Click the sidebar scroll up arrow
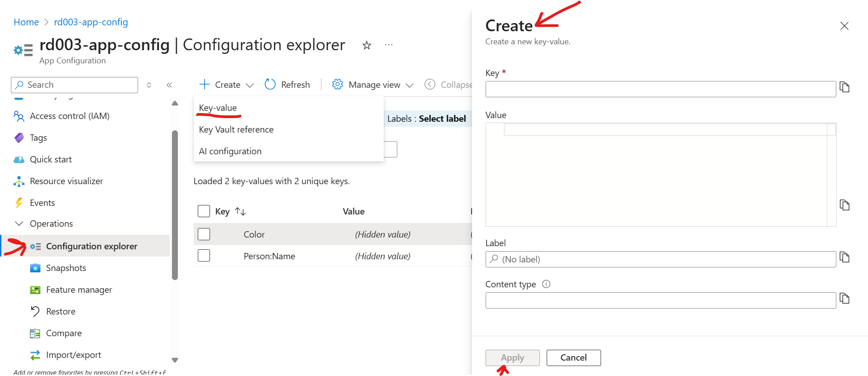 point(175,104)
